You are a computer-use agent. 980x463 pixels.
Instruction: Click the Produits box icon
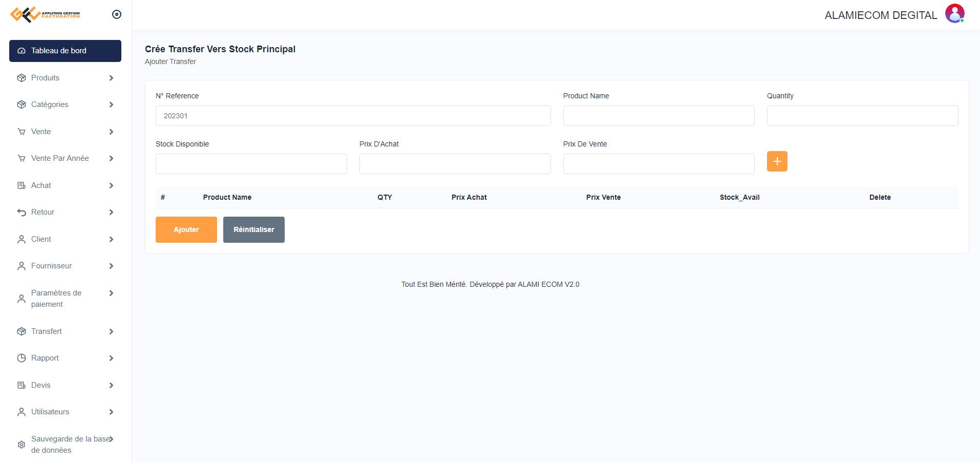point(22,78)
